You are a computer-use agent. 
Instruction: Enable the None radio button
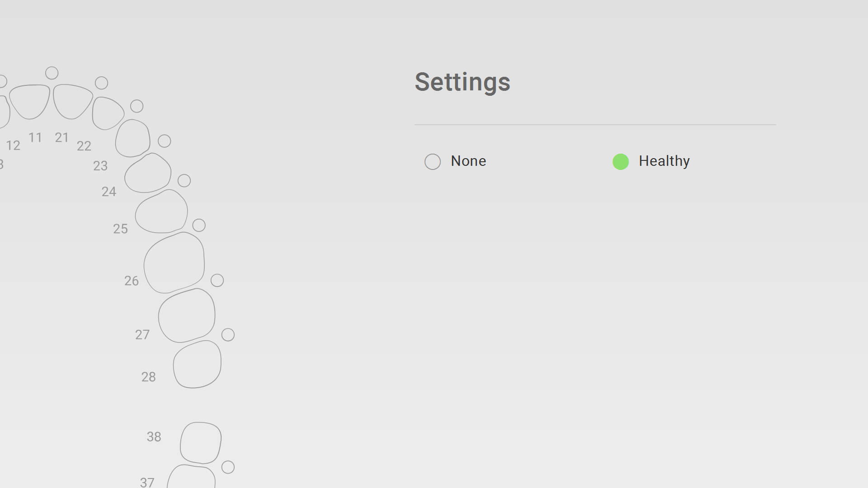point(432,161)
